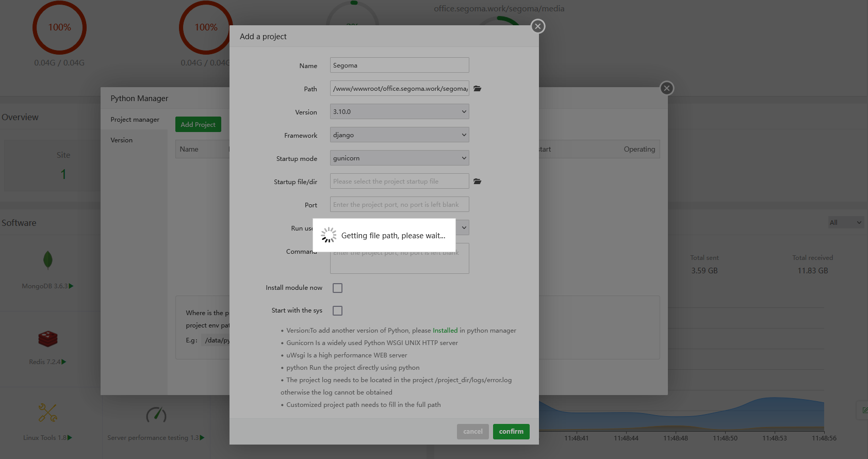Screen dimensions: 868x459
Task: Click the Total received 11.83 GB value
Action: click(x=813, y=271)
